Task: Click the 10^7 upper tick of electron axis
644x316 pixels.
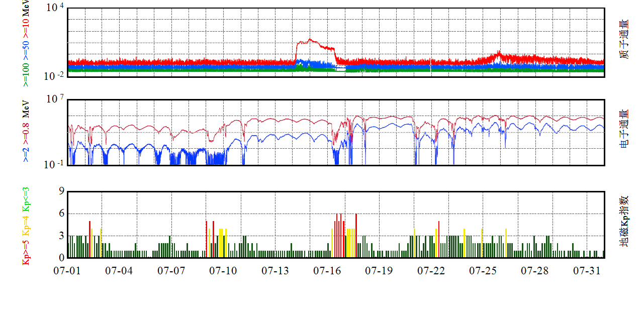Action: point(55,99)
